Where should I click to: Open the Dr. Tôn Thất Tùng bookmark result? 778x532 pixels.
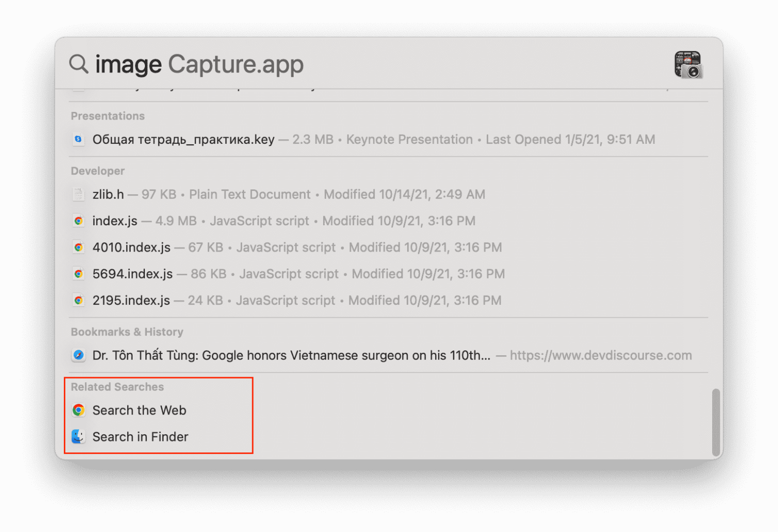(291, 355)
